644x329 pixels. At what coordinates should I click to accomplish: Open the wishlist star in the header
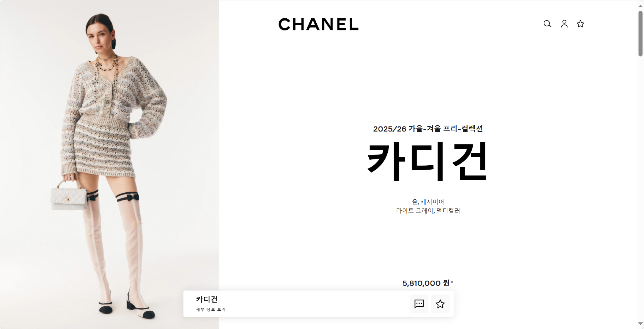(x=580, y=24)
